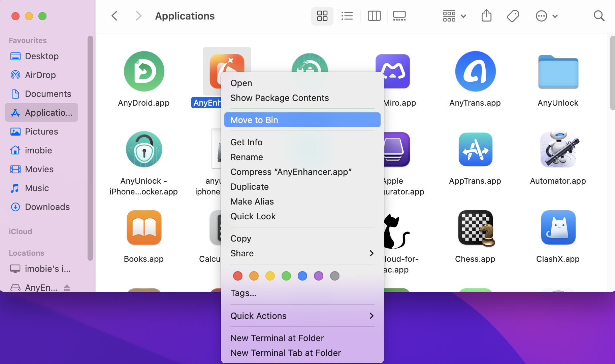
Task: Choose Compress "AnyEnhancer.app"
Action: [302, 172]
